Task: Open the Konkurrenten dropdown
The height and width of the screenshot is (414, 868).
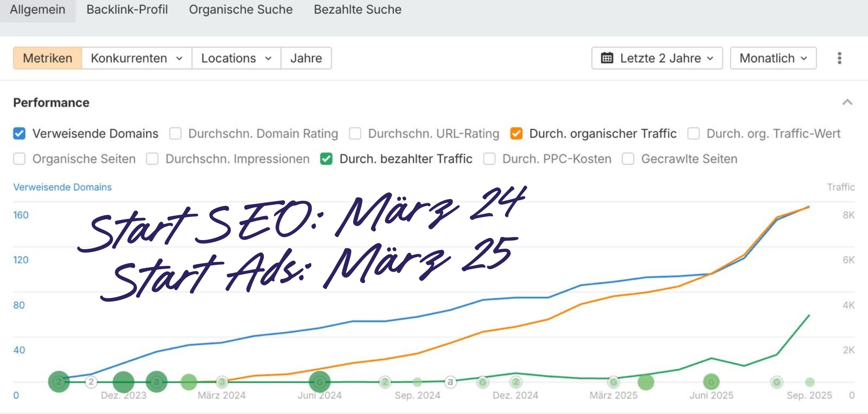Action: tap(137, 58)
